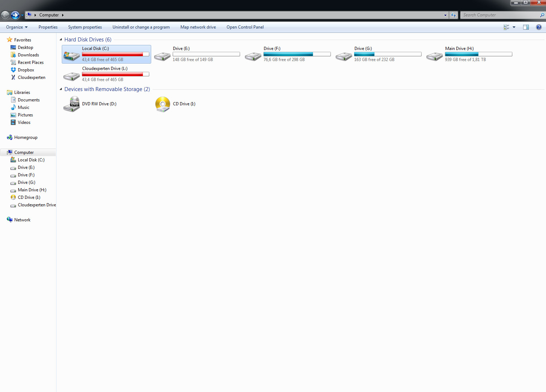
Task: Change the view with the views icon
Action: [x=506, y=27]
